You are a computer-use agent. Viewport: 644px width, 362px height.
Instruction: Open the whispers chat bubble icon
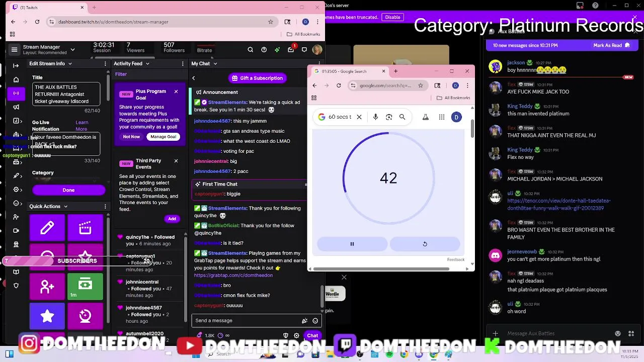304,49
